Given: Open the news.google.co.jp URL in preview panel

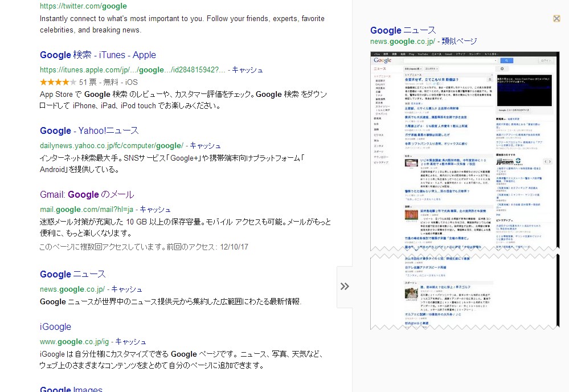Looking at the screenshot, I should pos(403,42).
